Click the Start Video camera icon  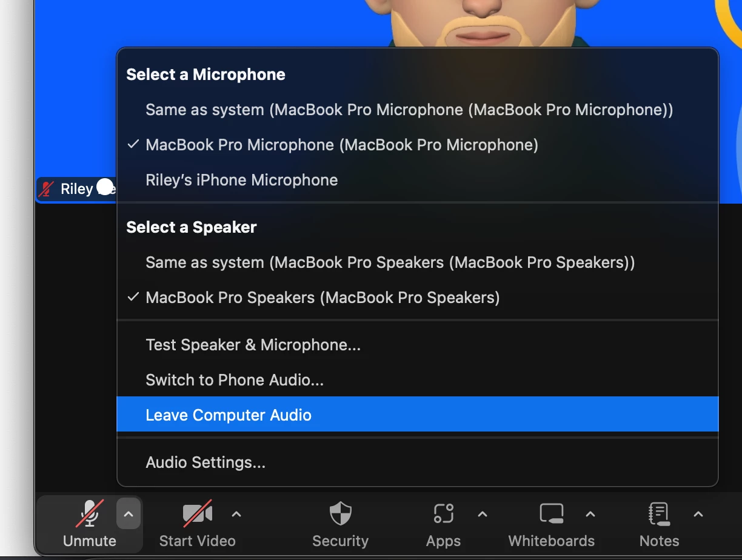point(198,514)
